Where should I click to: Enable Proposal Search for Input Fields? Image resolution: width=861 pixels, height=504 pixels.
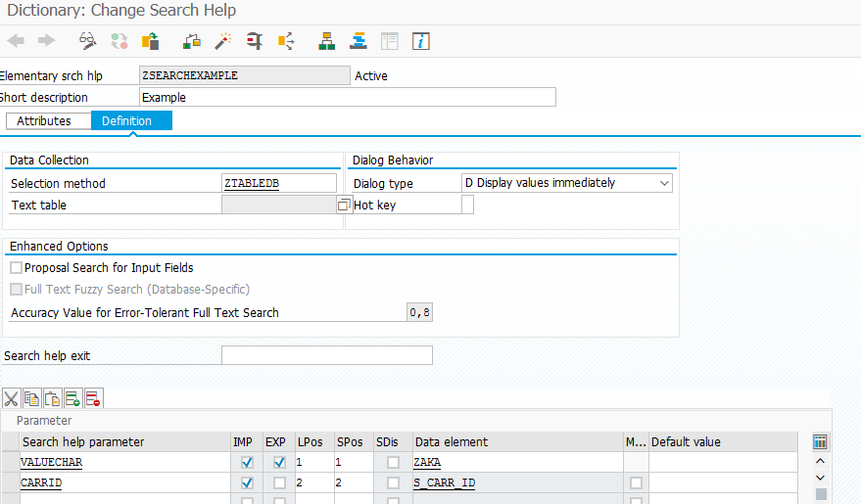pyautogui.click(x=17, y=267)
